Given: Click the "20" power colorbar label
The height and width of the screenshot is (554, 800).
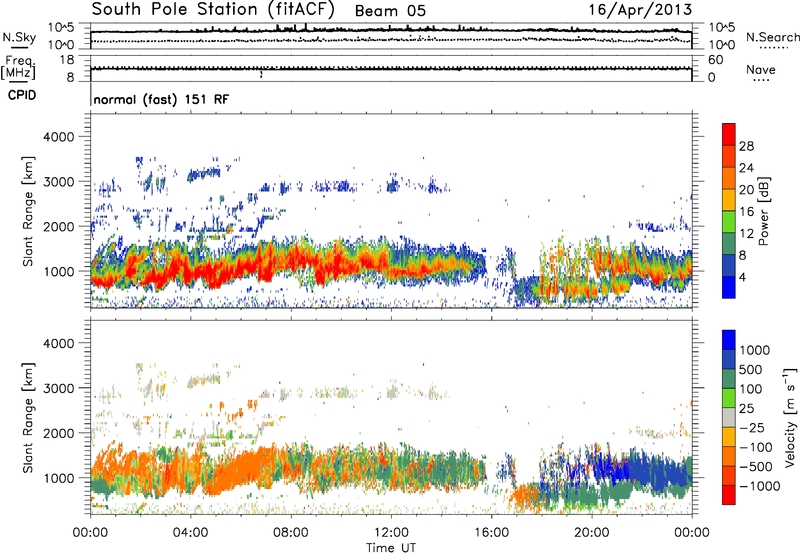Looking at the screenshot, I should point(746,190).
